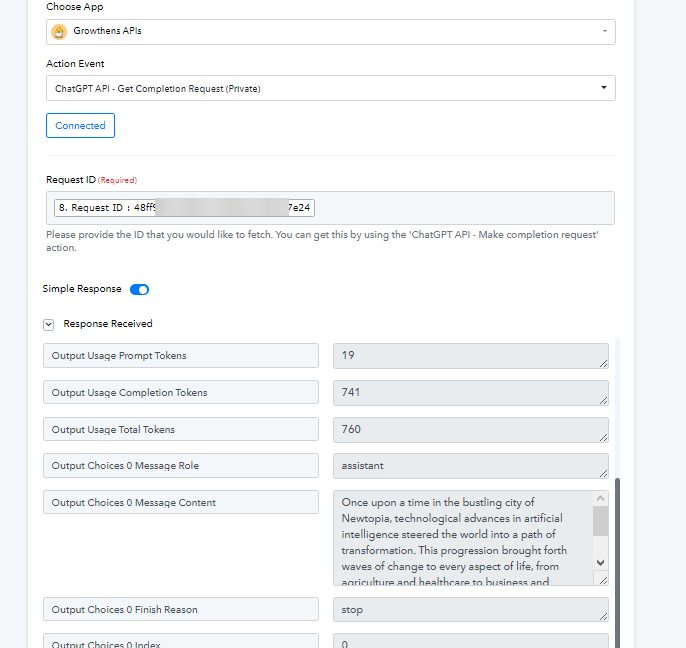Toggle the Simple Response switch
This screenshot has height=648, width=686.
coord(139,290)
